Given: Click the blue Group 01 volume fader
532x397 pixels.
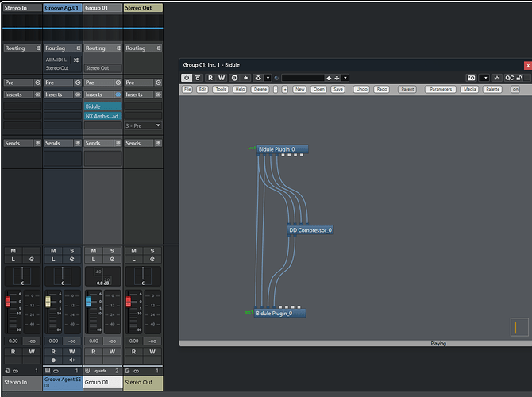Looking at the screenshot, I should pos(88,301).
